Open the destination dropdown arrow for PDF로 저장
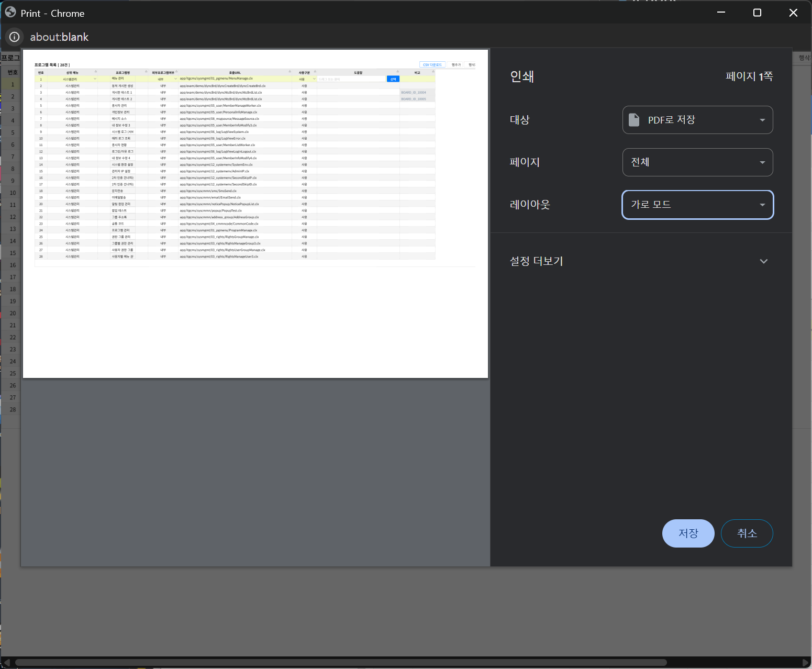 click(762, 120)
